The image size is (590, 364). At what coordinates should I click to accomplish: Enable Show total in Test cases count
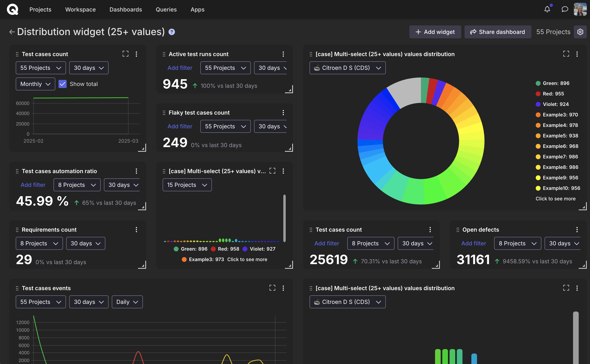[x=63, y=84]
